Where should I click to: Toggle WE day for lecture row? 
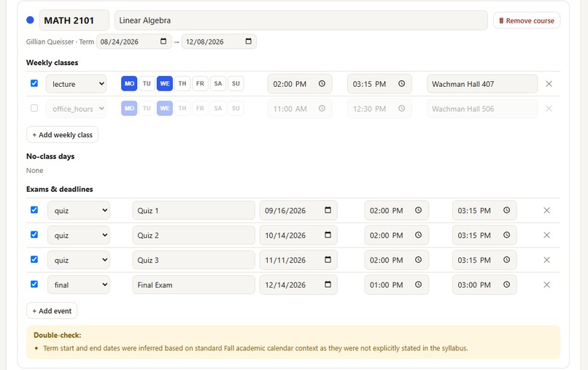[x=165, y=83]
